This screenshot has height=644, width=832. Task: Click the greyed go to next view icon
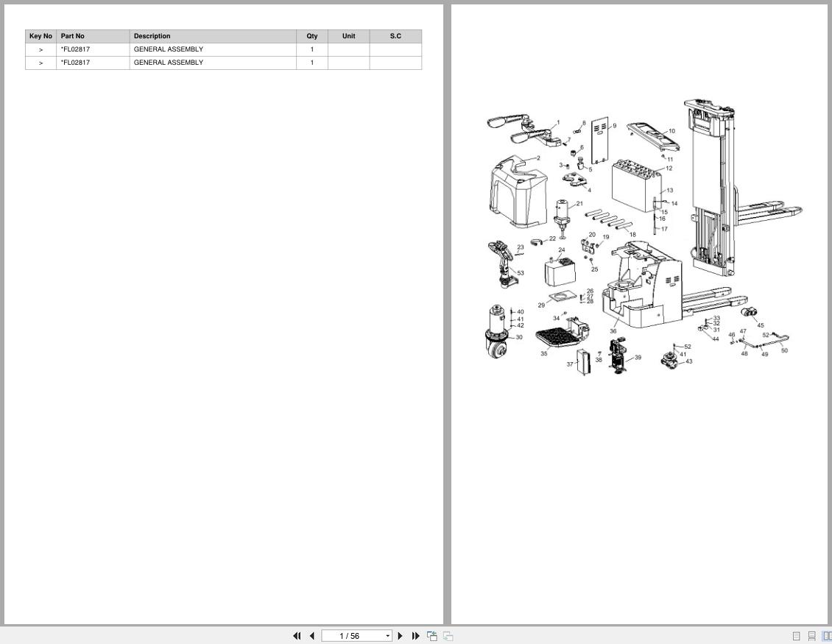(x=448, y=636)
